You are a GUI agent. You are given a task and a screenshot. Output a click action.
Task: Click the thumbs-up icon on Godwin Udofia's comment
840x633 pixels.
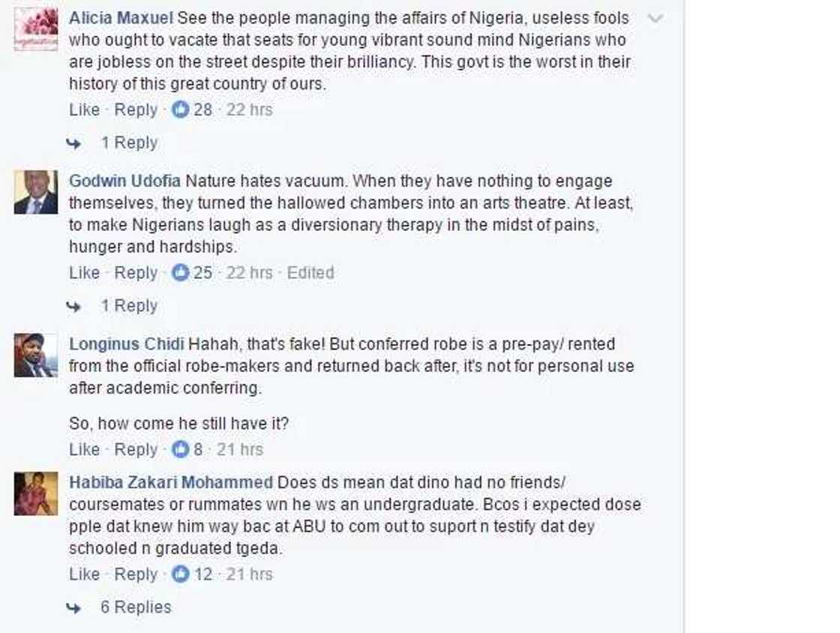181,273
